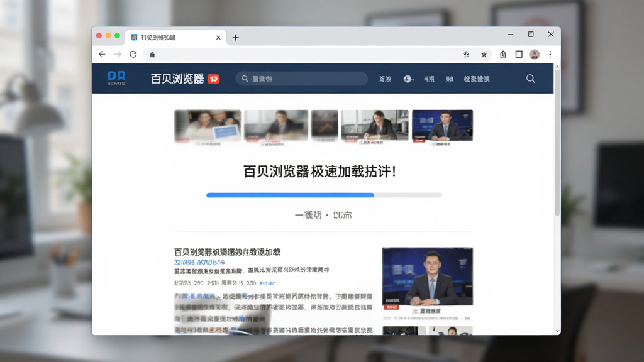Screen dimensions: 644x362
Task: Click the small blue link after article stats
Action: pos(267,283)
